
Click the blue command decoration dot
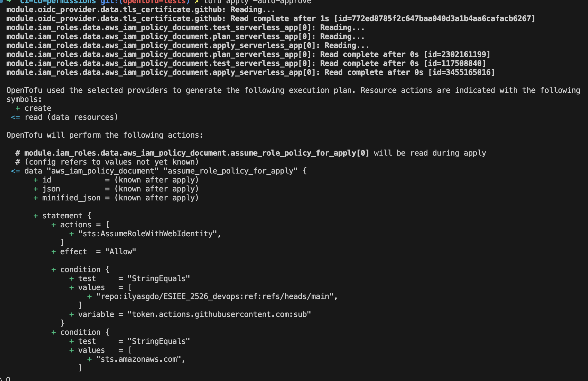(x=2, y=1)
